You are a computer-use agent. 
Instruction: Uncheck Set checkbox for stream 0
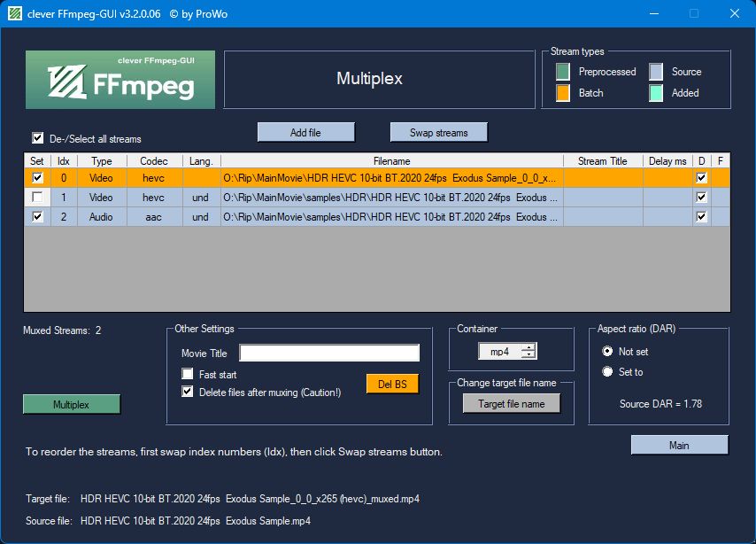point(37,177)
